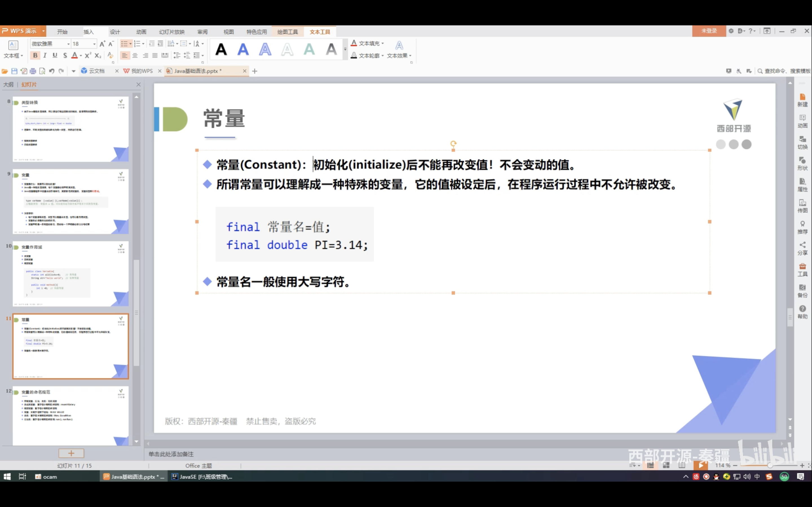Viewport: 812px width, 507px height.
Task: Click the 未登录 login button
Action: (x=709, y=31)
